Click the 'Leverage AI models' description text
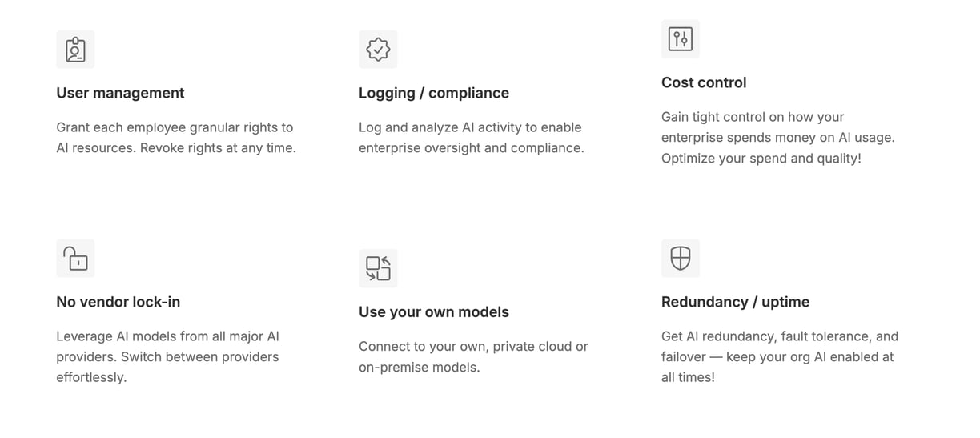 [168, 356]
